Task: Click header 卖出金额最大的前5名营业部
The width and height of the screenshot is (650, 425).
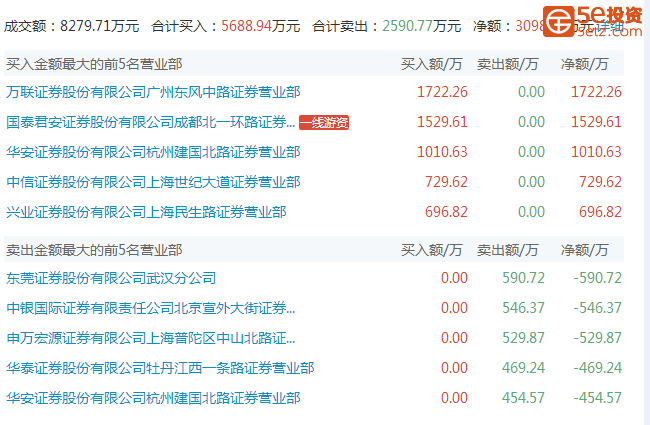Action: click(94, 250)
